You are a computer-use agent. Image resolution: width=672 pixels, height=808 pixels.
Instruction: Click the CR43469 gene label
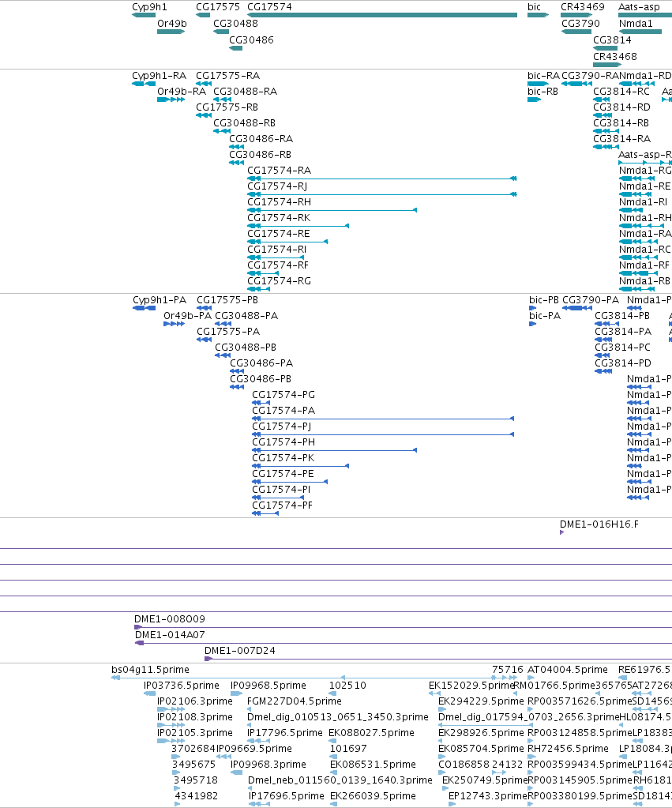point(582,7)
